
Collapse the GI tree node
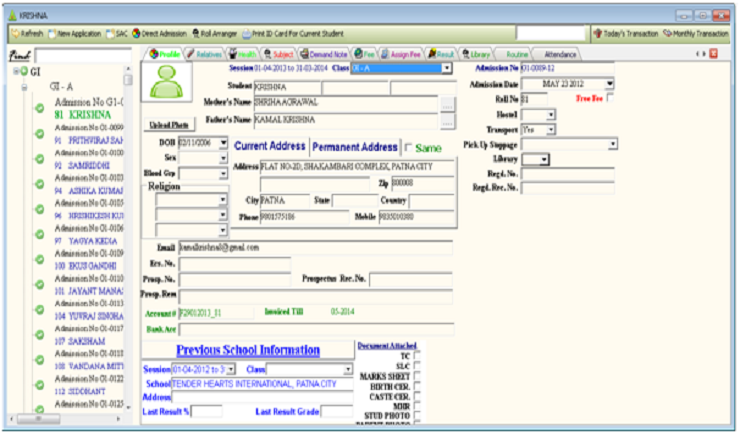coord(15,73)
